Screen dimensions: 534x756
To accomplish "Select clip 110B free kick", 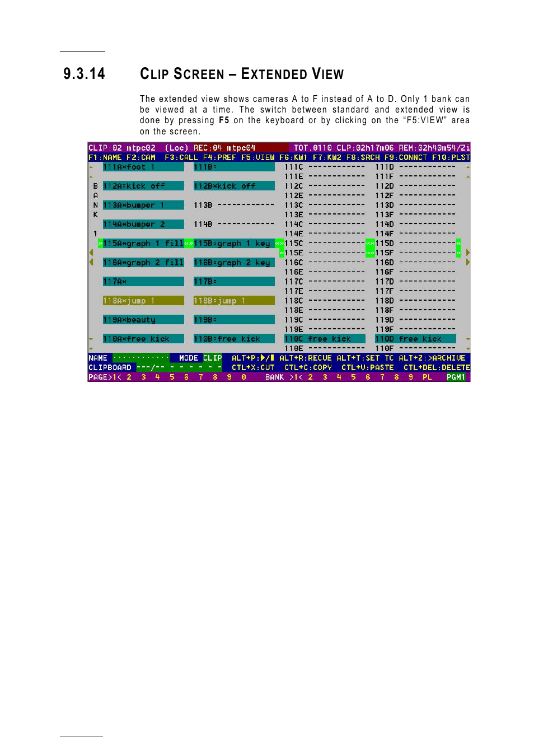I will (234, 339).
